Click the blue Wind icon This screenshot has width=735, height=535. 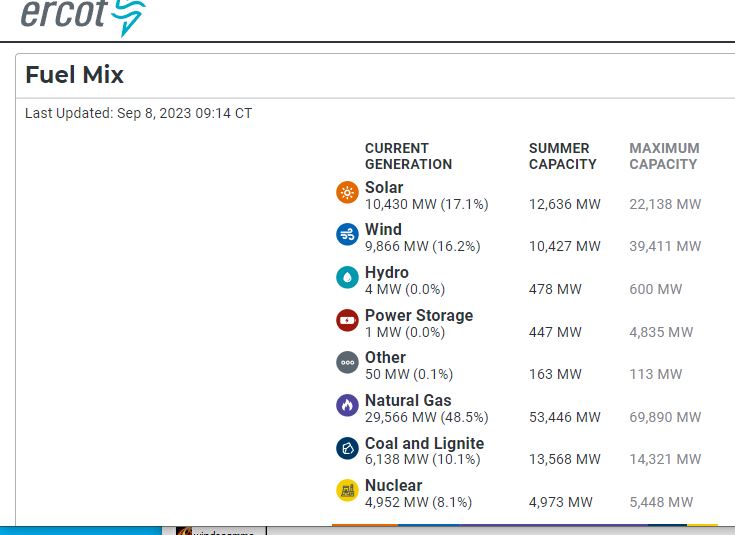[x=347, y=235]
